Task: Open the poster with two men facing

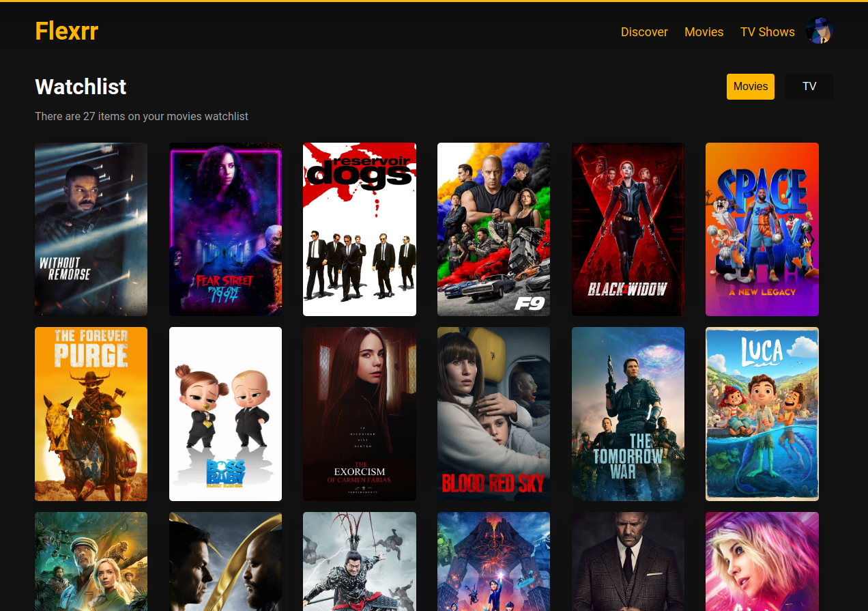Action: pos(225,561)
